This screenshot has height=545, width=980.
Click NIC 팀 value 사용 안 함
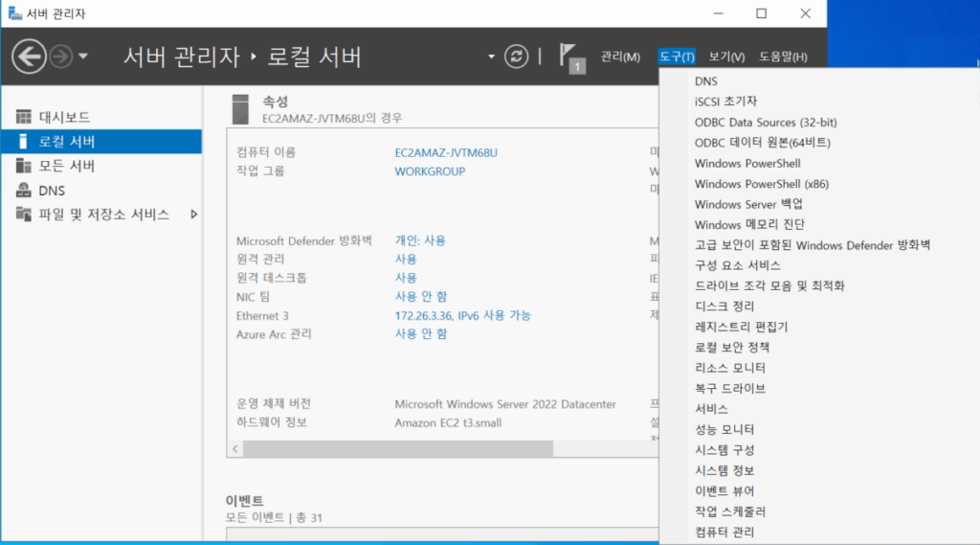click(x=421, y=297)
